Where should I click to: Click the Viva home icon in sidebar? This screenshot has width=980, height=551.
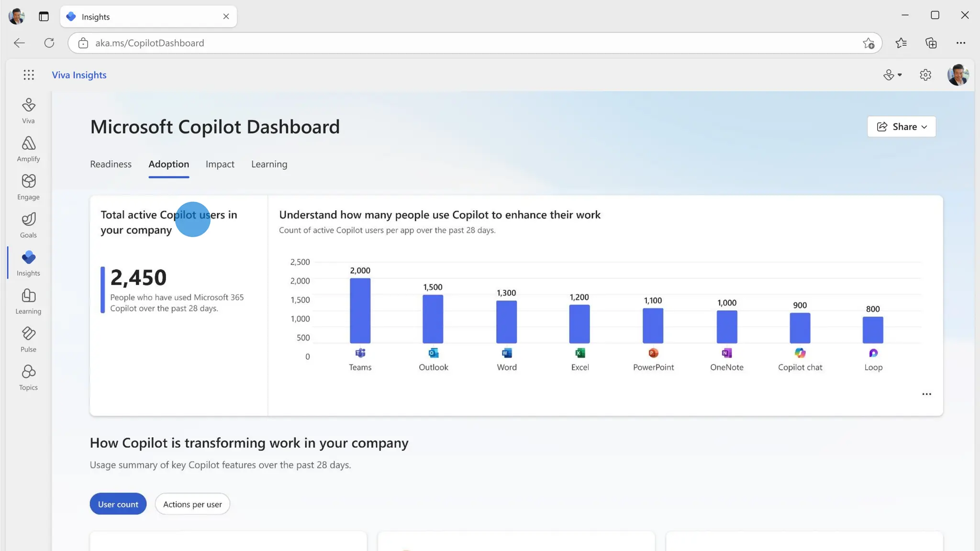tap(28, 110)
